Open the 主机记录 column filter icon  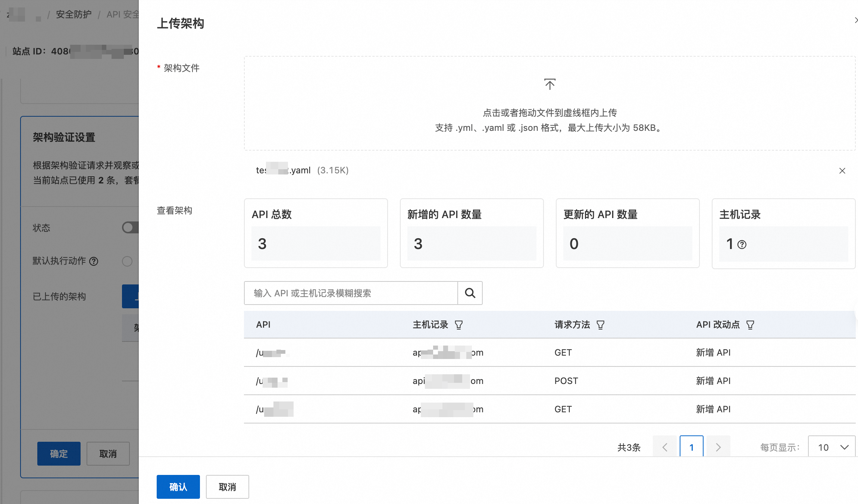[459, 325]
